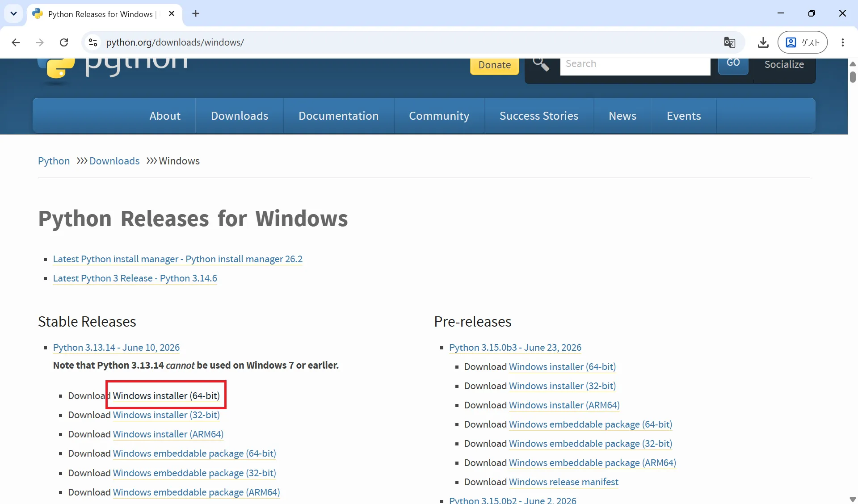
Task: Click the Python breadcrumb link
Action: coord(54,161)
